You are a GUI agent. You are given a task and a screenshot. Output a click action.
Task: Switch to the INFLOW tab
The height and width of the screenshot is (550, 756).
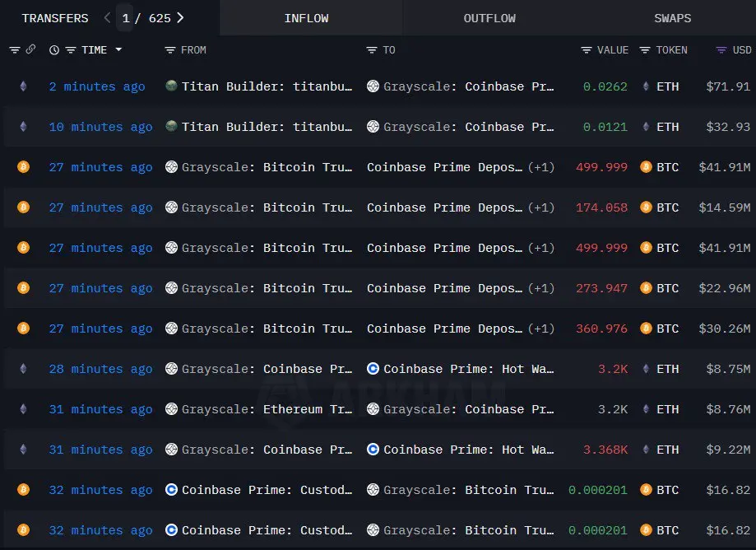(306, 18)
